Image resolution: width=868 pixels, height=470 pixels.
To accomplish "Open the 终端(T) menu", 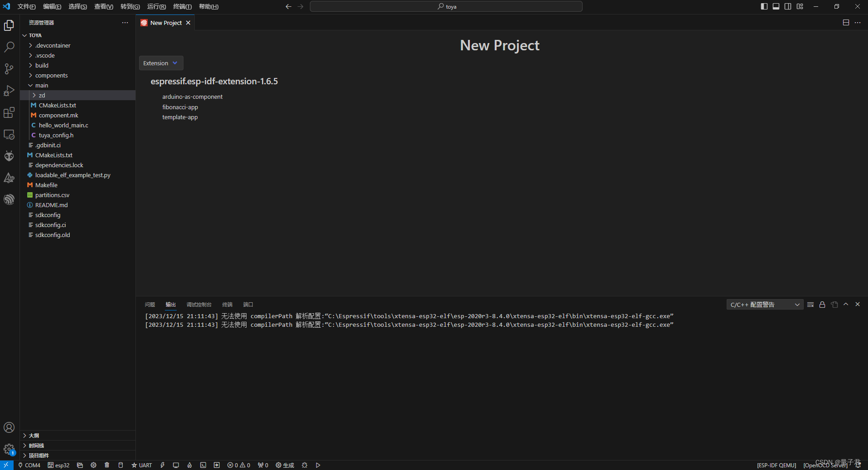I will (x=182, y=6).
